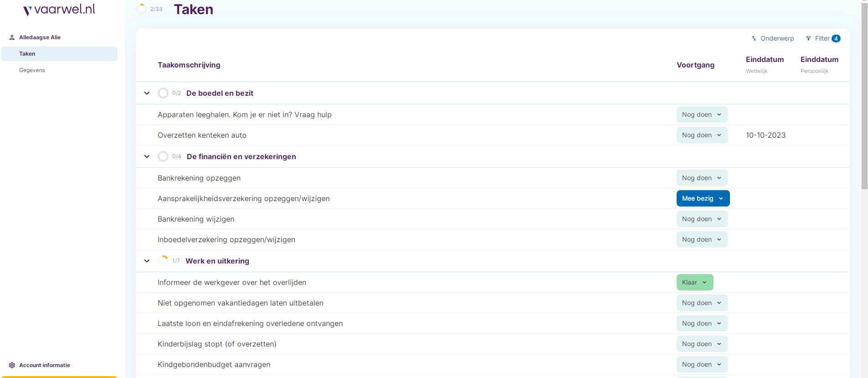Image resolution: width=868 pixels, height=378 pixels.
Task: Click the Filter funnel icon
Action: click(x=808, y=38)
